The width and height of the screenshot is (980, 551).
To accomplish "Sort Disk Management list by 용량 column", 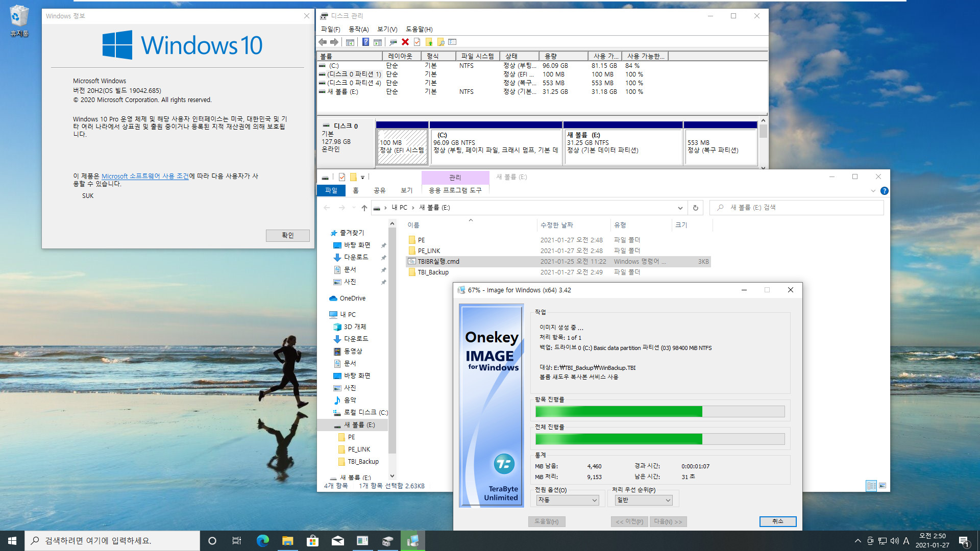I will [x=563, y=56].
